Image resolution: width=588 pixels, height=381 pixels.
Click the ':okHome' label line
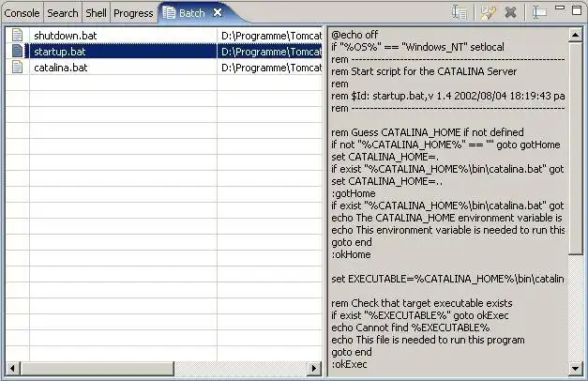(x=351, y=254)
